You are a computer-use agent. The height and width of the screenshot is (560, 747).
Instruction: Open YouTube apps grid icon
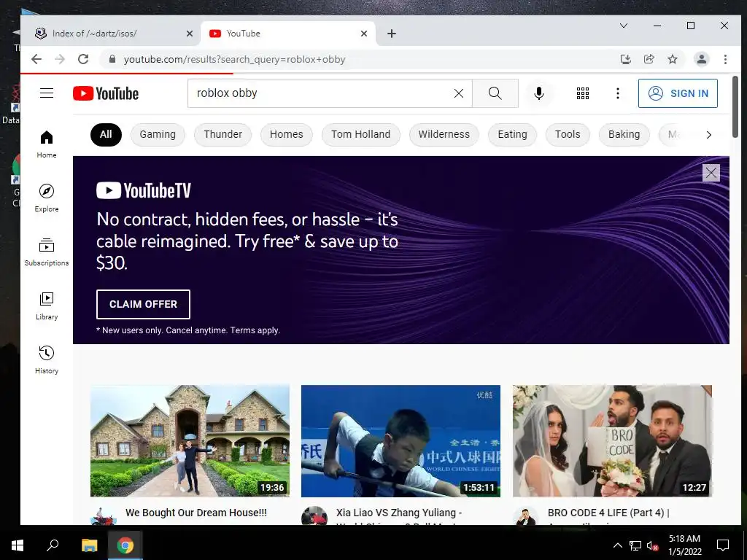[583, 93]
